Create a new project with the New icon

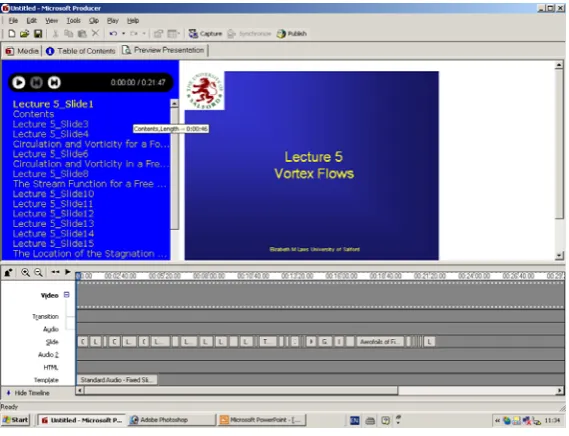(x=12, y=34)
